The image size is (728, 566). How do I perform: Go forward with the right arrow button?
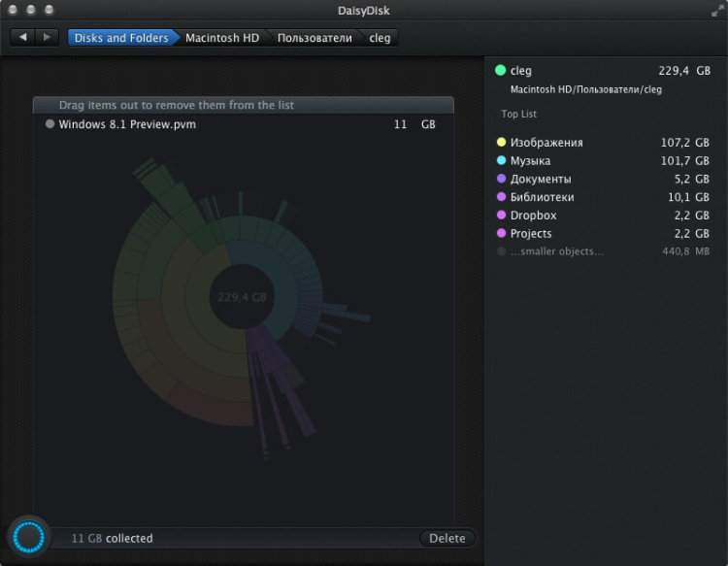pyautogui.click(x=47, y=37)
